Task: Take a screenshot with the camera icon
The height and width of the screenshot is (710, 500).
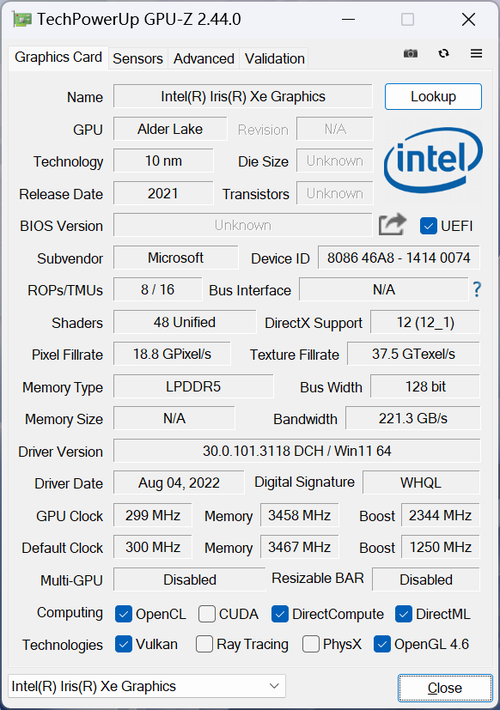Action: click(410, 54)
